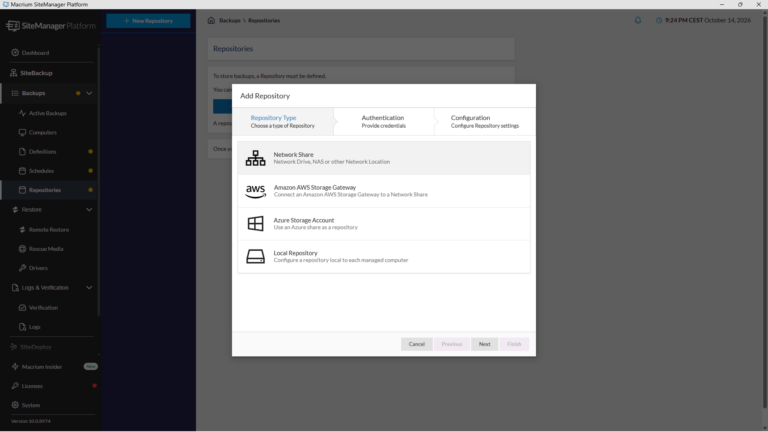This screenshot has height=432, width=768.
Task: Open the Repository Type step tab
Action: click(x=284, y=121)
